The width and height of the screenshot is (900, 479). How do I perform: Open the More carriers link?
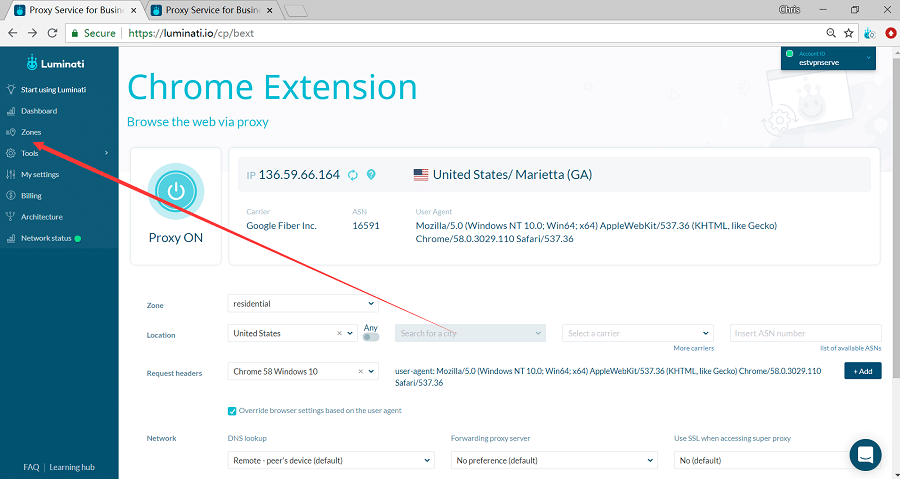693,348
